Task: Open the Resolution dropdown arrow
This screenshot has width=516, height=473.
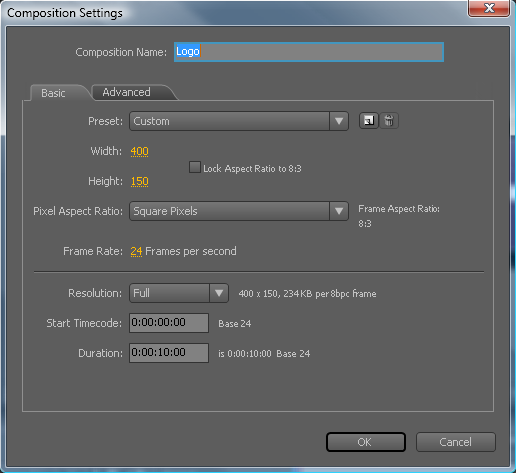Action: click(219, 293)
